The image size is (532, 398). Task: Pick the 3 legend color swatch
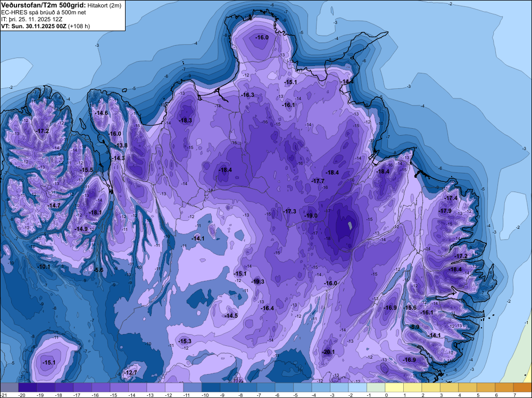[x=449, y=387]
